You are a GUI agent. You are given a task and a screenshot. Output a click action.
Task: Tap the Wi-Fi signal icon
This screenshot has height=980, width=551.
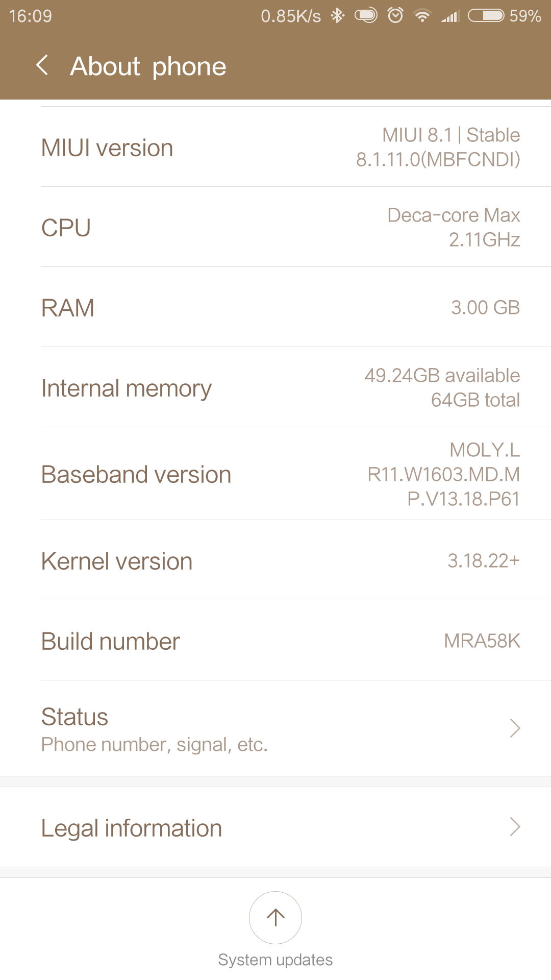pos(422,16)
